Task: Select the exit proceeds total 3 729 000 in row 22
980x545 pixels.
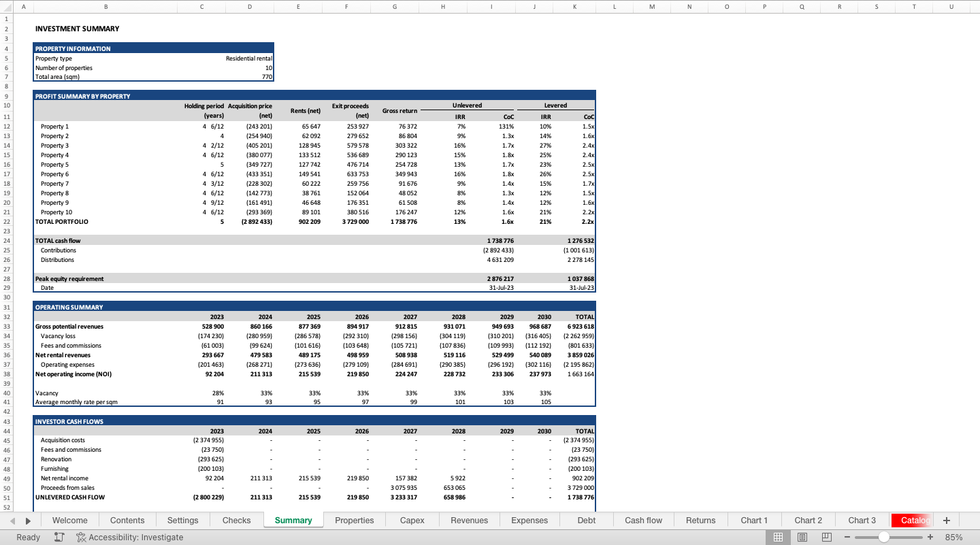Action: coord(355,222)
